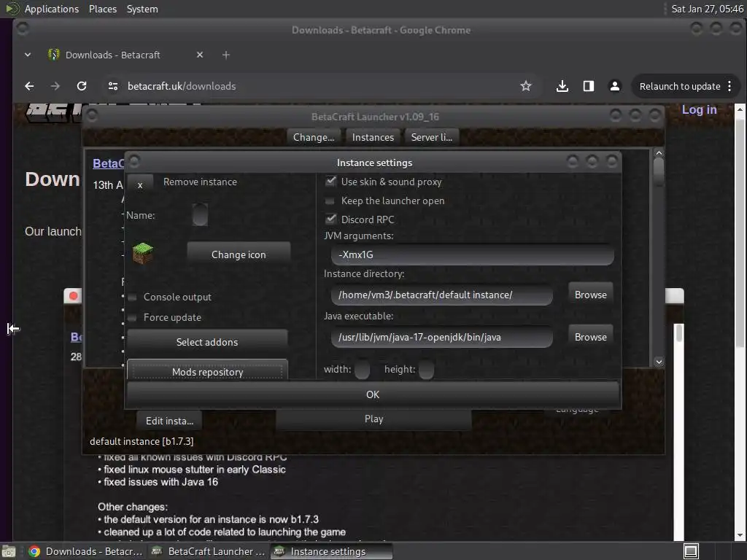The image size is (747, 560).
Task: Expand the Chrome tab search chevron
Action: (28, 55)
